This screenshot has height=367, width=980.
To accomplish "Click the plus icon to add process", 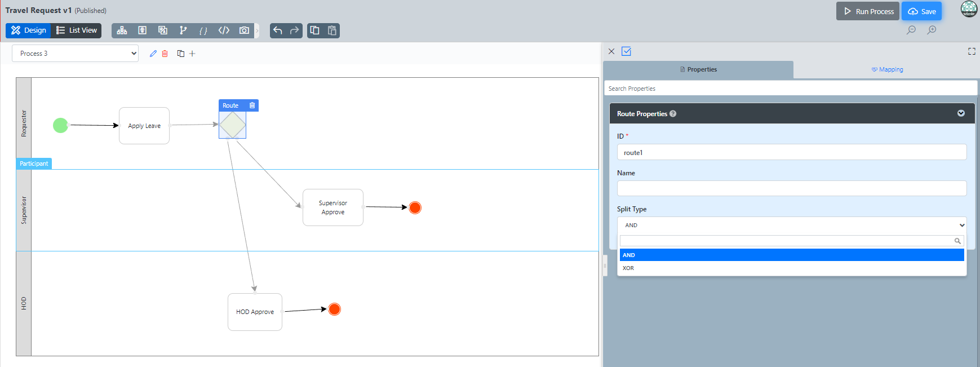I will 192,54.
